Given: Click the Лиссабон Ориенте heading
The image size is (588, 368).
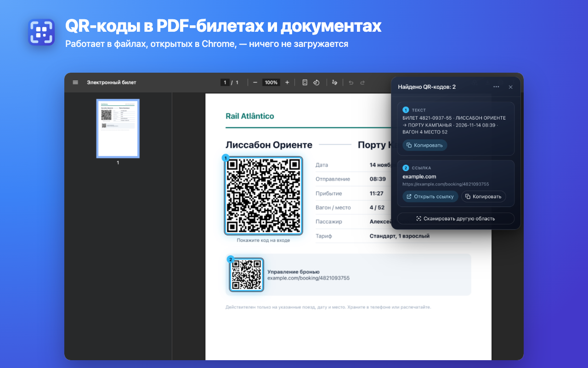Looking at the screenshot, I should pyautogui.click(x=269, y=145).
